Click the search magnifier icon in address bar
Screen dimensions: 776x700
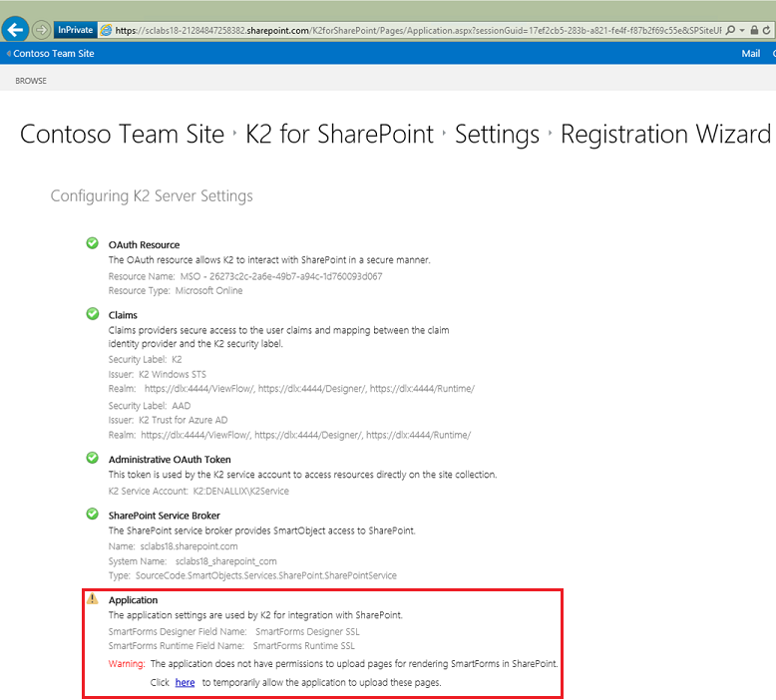(730, 30)
